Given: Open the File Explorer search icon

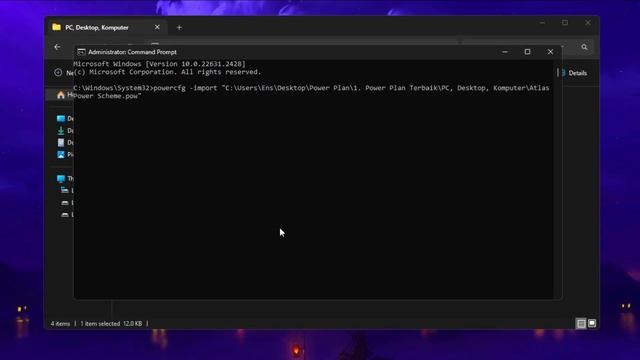Looking at the screenshot, I should (x=584, y=47).
